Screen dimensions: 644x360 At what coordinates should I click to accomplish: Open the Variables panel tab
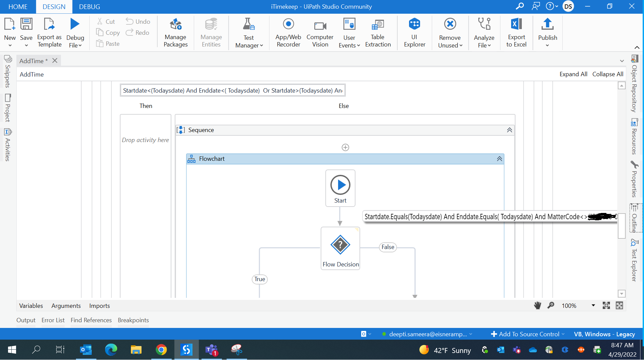[31, 306]
